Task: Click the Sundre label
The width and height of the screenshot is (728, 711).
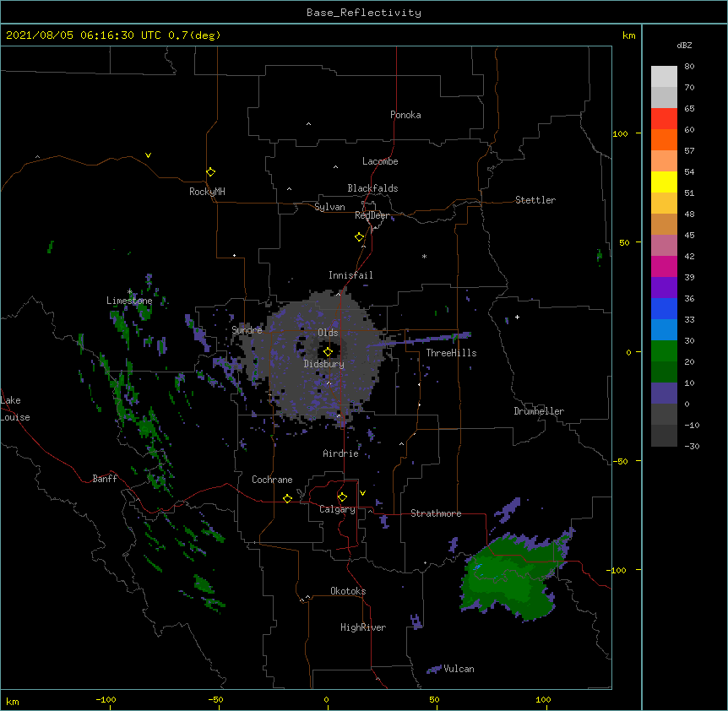Action: pyautogui.click(x=247, y=330)
